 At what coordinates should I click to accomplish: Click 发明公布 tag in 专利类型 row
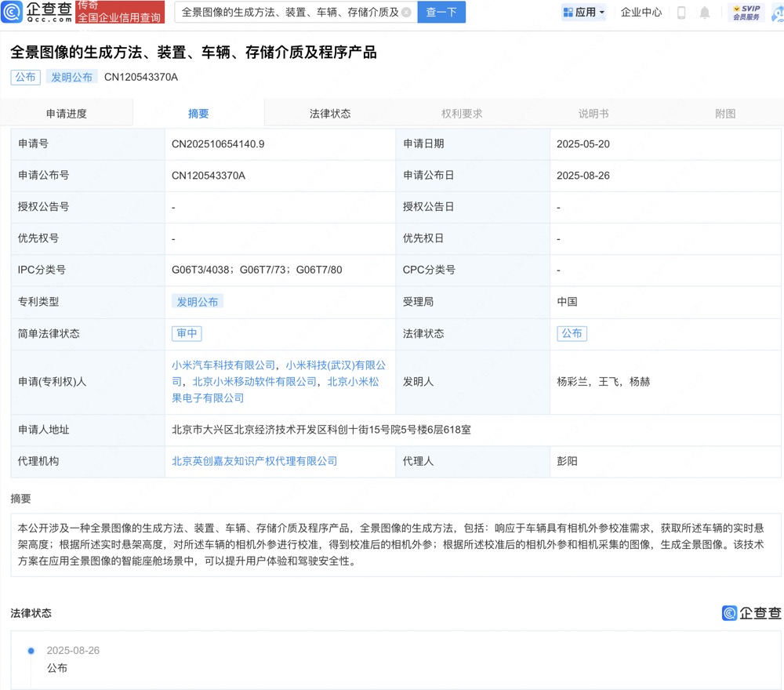(x=197, y=302)
